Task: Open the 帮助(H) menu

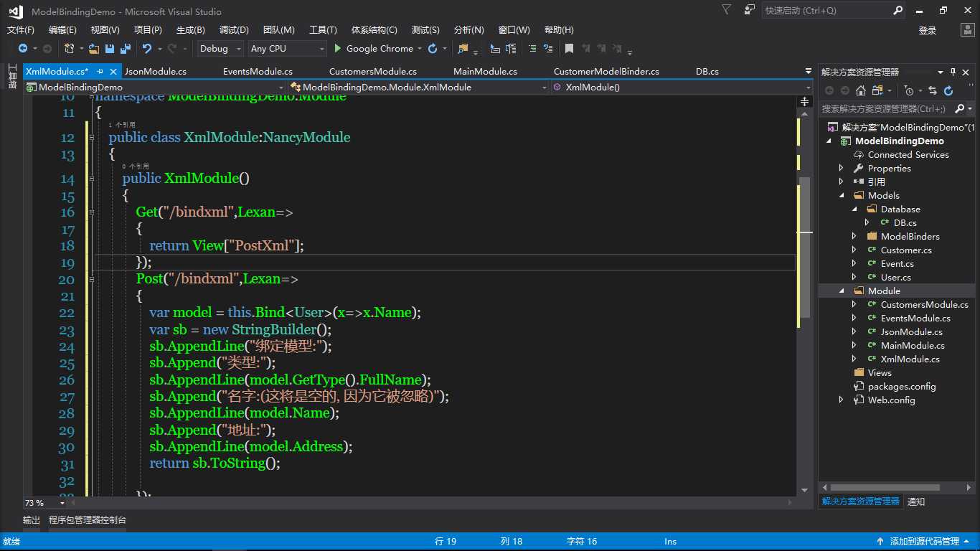Action: [x=559, y=29]
